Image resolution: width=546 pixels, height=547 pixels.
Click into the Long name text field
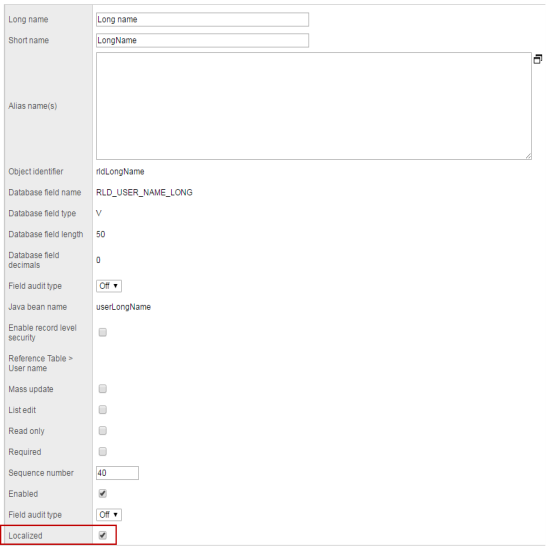(202, 20)
